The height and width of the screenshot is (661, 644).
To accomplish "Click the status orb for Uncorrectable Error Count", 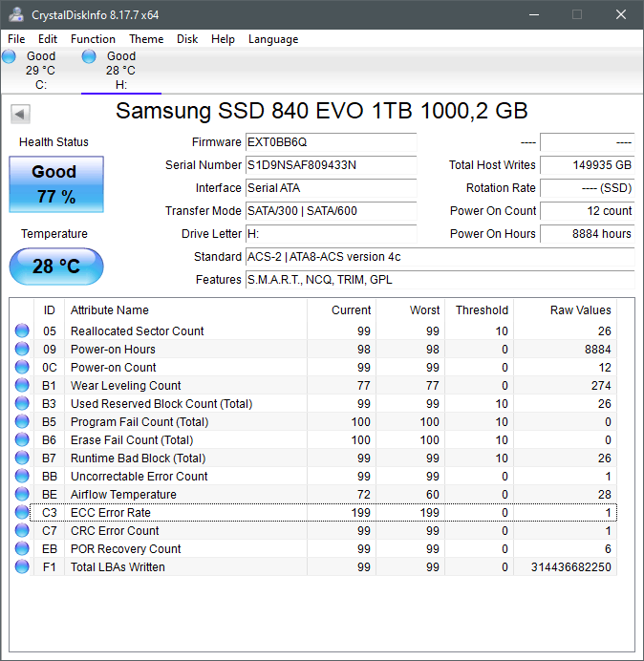I will pyautogui.click(x=22, y=476).
